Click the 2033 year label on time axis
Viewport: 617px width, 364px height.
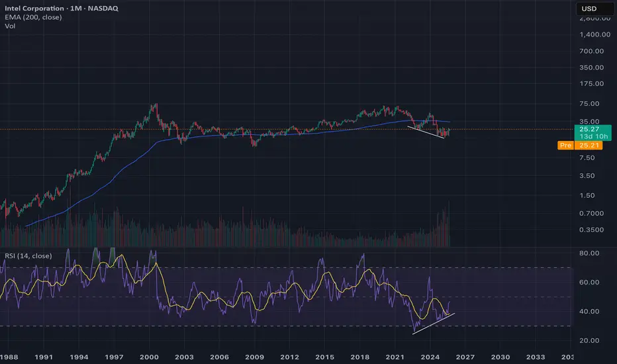(536, 357)
